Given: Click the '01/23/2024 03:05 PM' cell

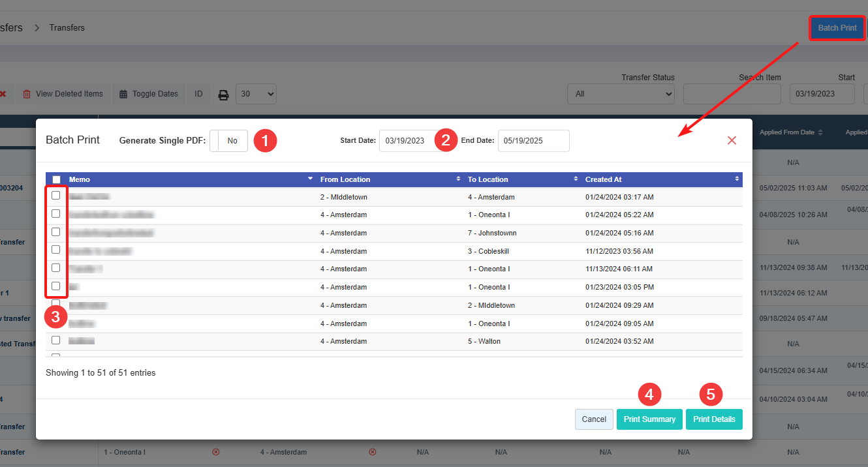Looking at the screenshot, I should [619, 287].
